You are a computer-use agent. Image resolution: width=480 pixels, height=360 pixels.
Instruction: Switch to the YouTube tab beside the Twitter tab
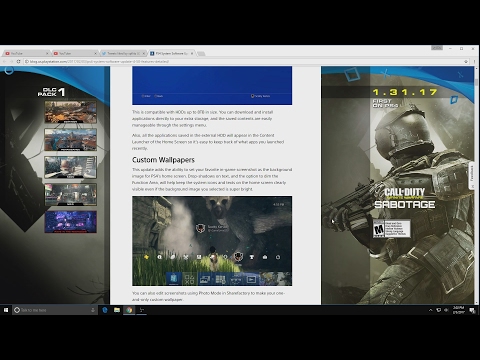click(x=74, y=53)
